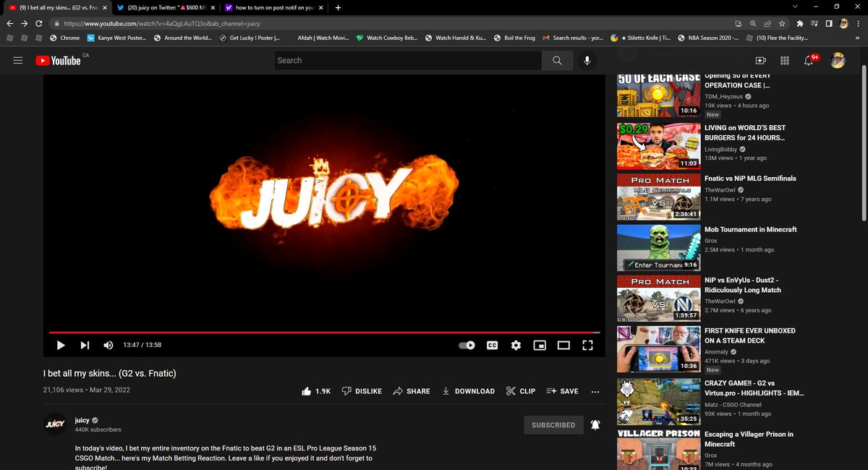This screenshot has width=868, height=470.
Task: Open the TDM_Heyzeus channel name
Action: click(724, 96)
